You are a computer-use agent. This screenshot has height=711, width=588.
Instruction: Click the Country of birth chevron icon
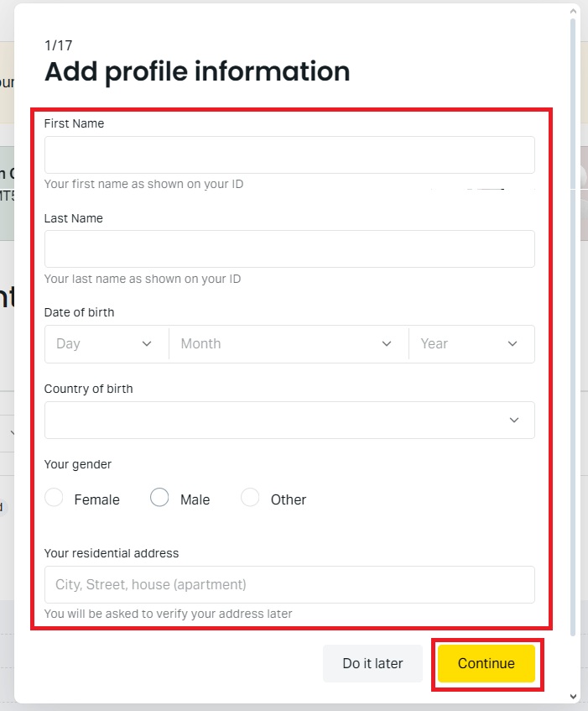click(513, 420)
